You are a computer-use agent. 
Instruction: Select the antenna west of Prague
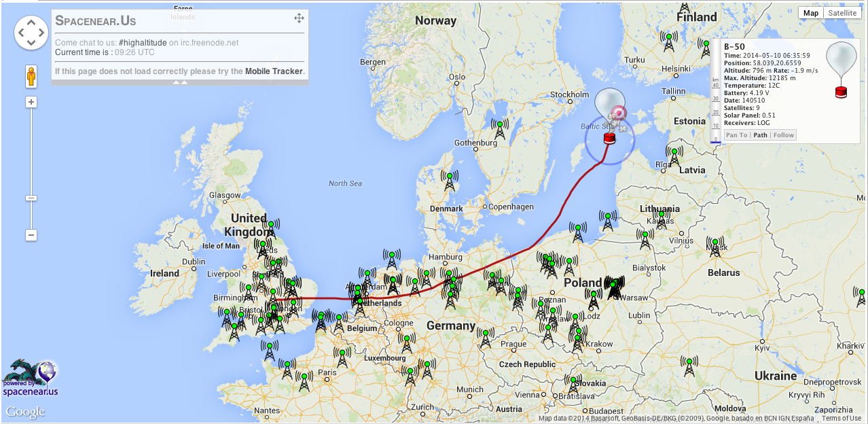(x=486, y=338)
